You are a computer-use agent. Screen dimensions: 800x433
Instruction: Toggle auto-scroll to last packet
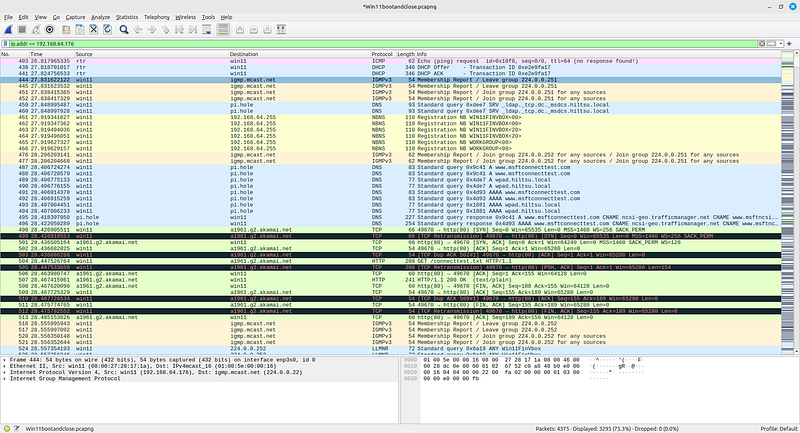pyautogui.click(x=207, y=30)
